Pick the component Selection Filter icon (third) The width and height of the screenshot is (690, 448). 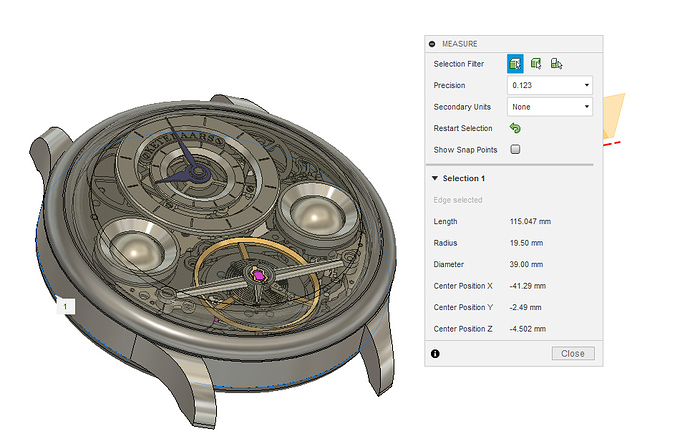pyautogui.click(x=556, y=64)
